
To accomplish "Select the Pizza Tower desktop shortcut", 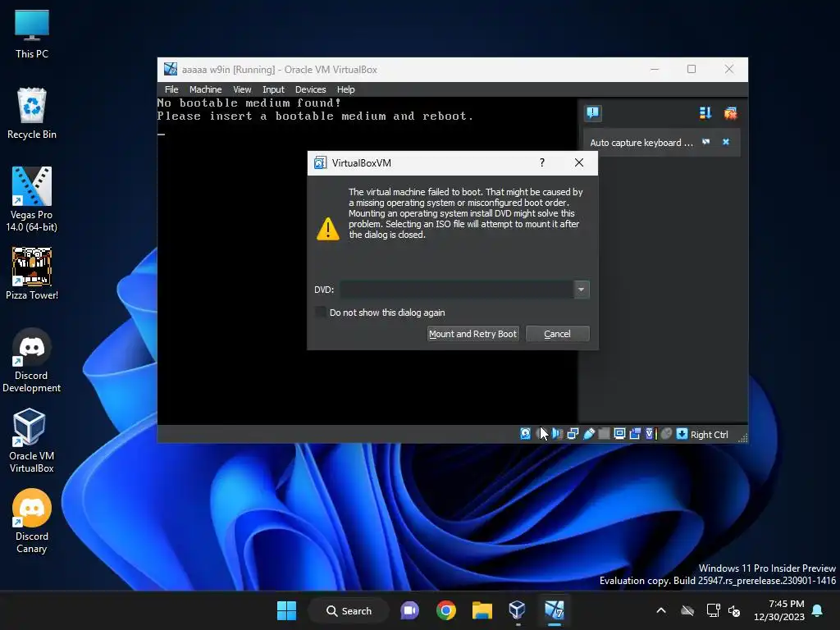I will click(x=32, y=274).
